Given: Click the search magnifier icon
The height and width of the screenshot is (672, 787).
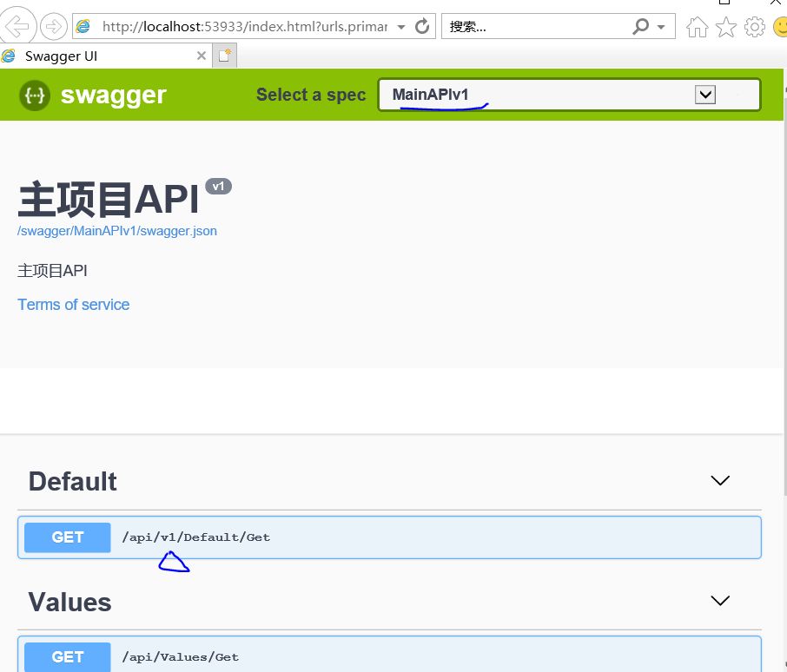Looking at the screenshot, I should 641,26.
